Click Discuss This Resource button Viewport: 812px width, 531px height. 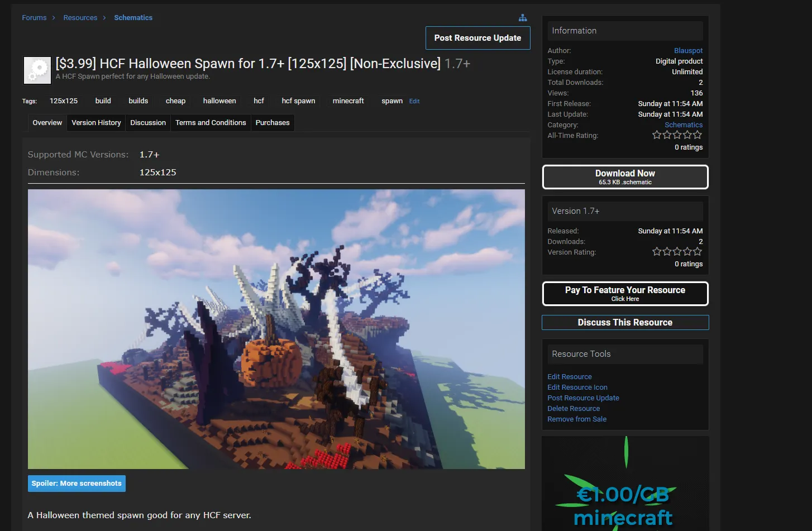pyautogui.click(x=625, y=323)
